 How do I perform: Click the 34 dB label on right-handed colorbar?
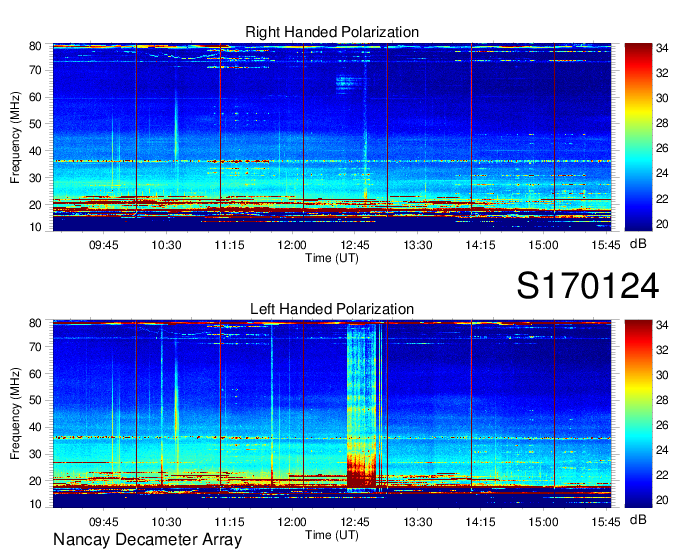coord(662,48)
